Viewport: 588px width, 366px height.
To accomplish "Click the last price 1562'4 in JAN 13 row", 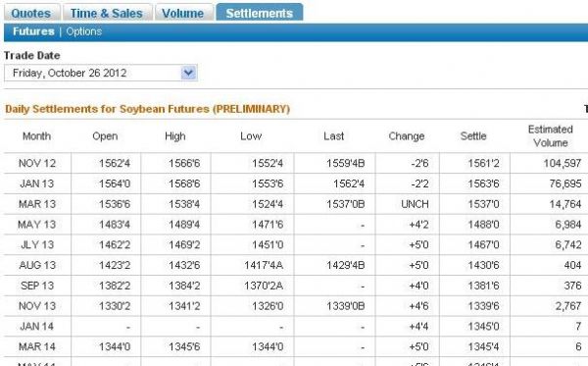I will pos(349,183).
